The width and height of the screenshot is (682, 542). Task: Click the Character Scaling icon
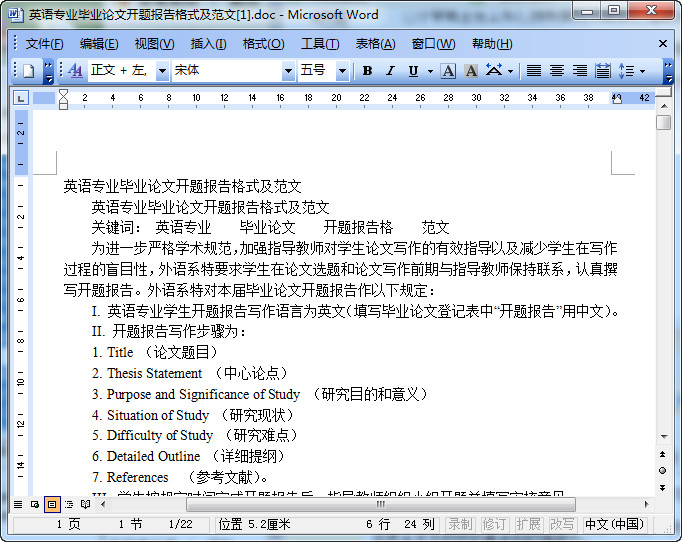[x=494, y=70]
